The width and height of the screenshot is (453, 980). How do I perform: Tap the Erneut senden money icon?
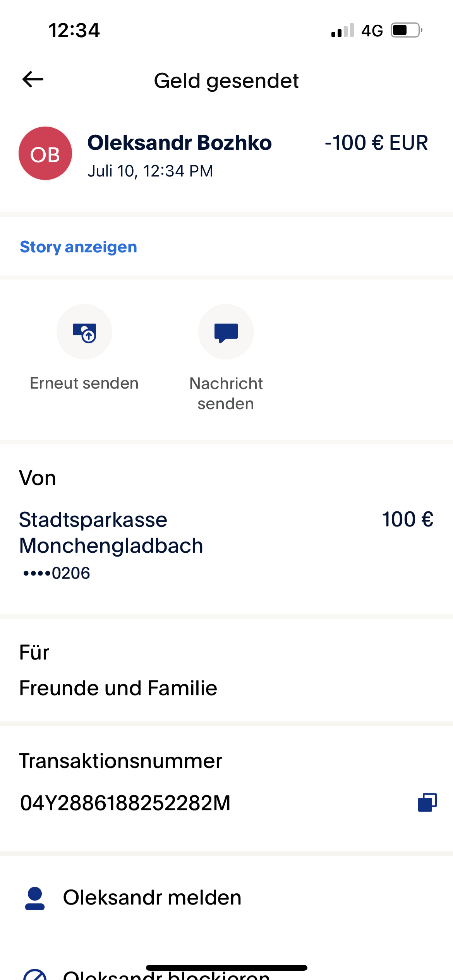coord(84,332)
